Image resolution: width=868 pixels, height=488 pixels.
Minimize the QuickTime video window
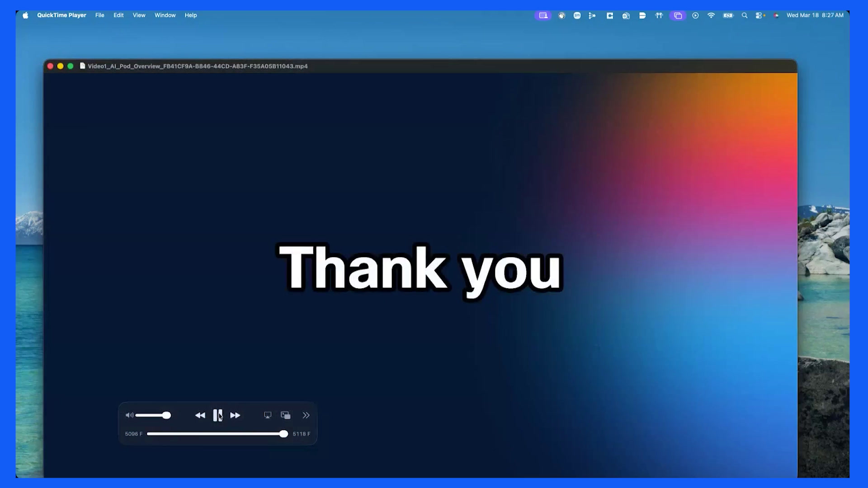point(60,66)
